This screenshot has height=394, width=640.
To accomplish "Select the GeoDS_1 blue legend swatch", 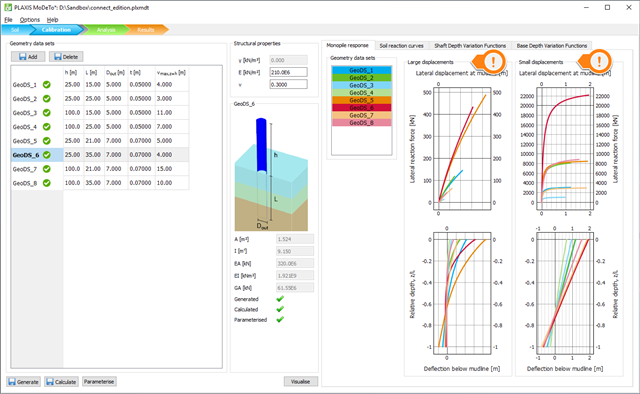I will [x=361, y=70].
